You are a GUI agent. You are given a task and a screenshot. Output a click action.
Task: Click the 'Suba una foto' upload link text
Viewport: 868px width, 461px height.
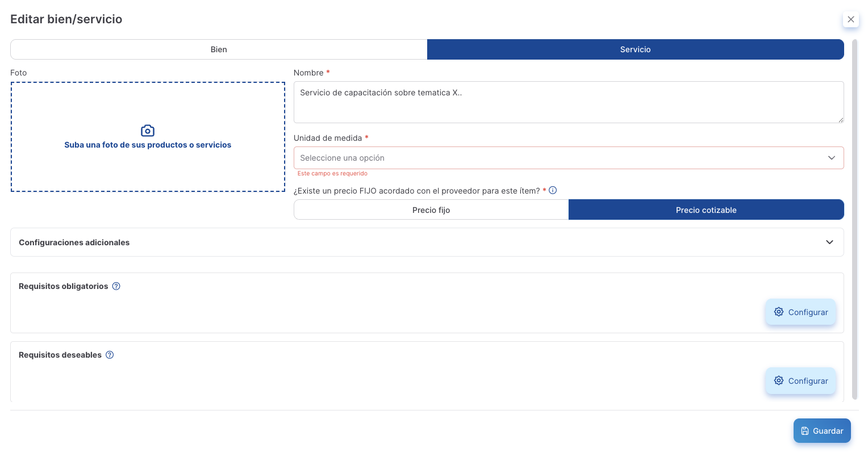tap(148, 145)
